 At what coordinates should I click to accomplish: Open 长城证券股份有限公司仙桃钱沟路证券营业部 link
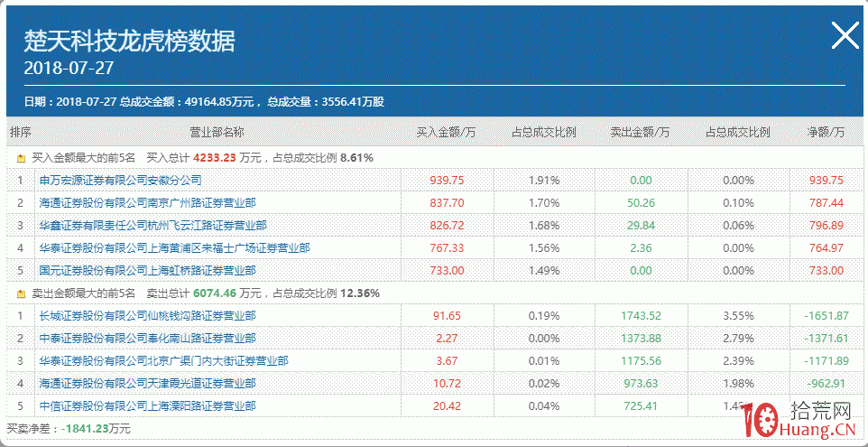coord(148,316)
